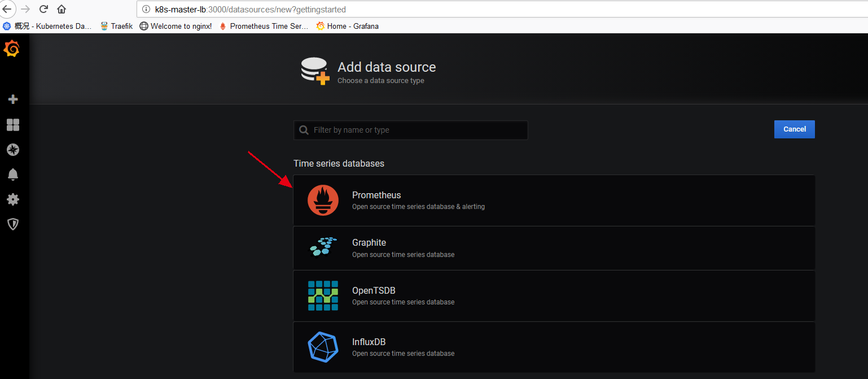The image size is (868, 379).
Task: Select the Graphite data source title
Action: (369, 242)
